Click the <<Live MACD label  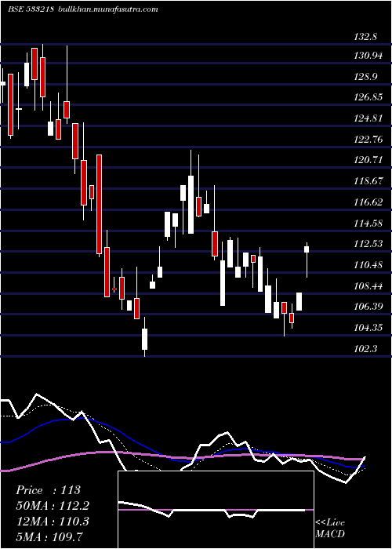(330, 529)
